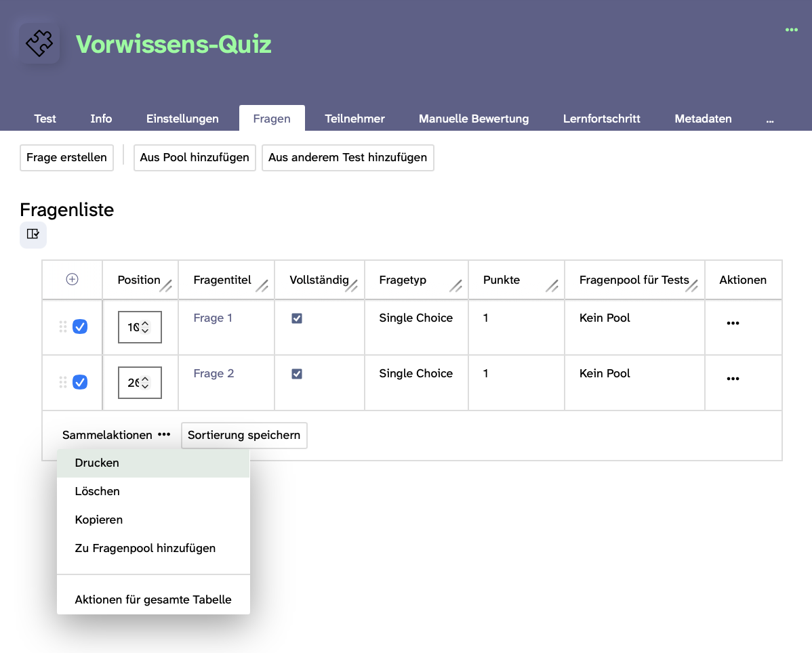
Task: Uncheck selection checkbox for Frage 2
Action: coord(80,382)
